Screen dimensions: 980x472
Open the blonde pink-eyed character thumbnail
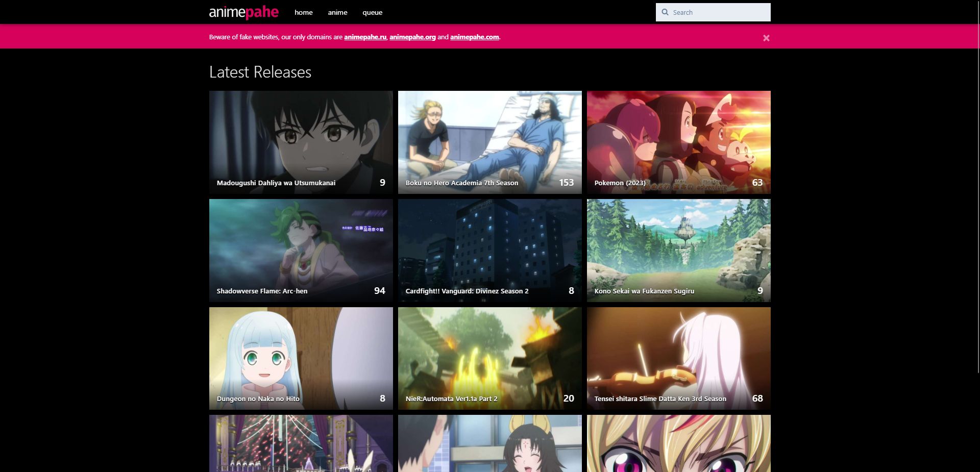tap(679, 443)
